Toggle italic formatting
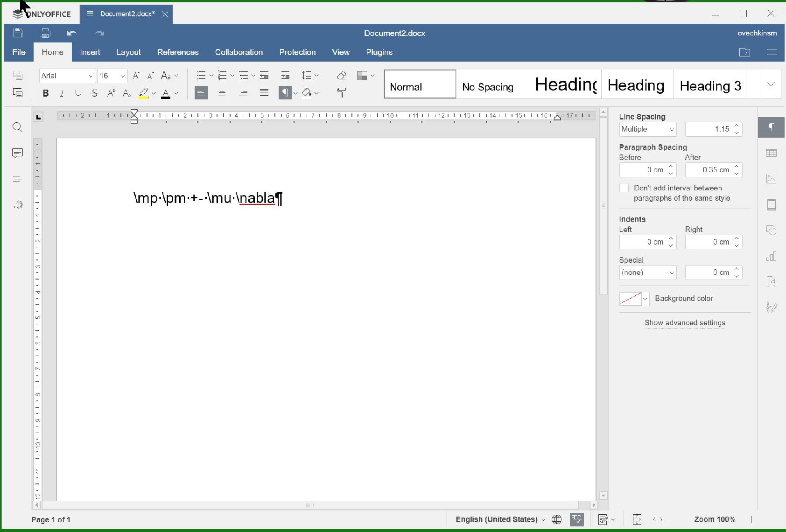 click(x=62, y=93)
